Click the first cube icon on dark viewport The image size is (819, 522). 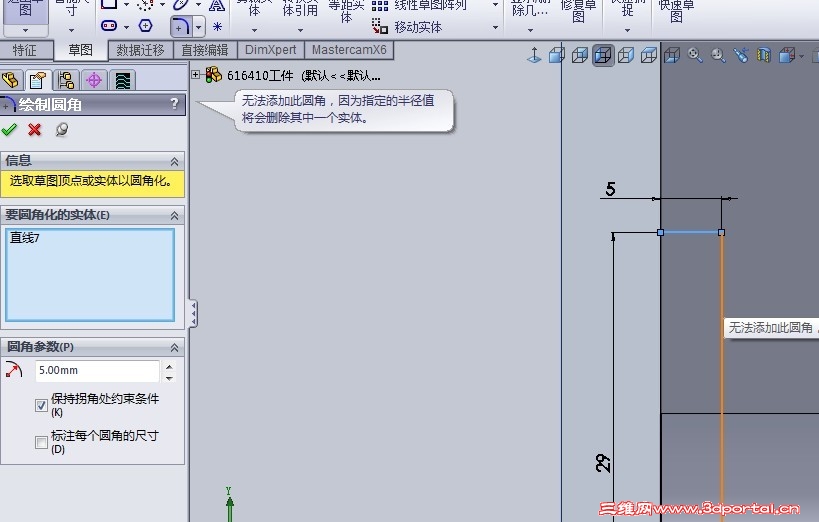[672, 55]
